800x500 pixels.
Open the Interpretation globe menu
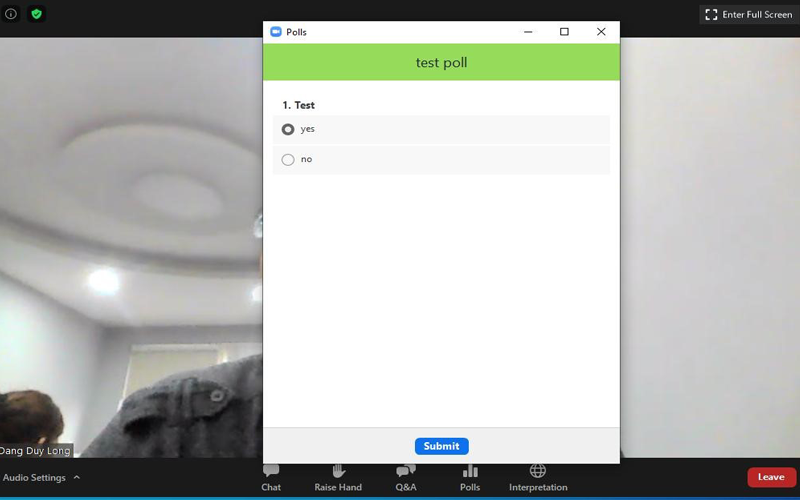coord(538,478)
